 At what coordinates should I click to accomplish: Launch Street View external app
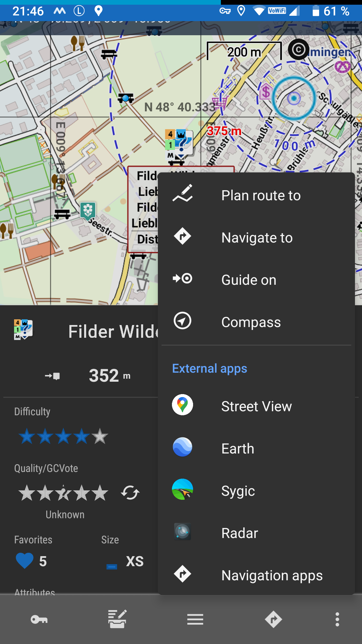click(256, 406)
